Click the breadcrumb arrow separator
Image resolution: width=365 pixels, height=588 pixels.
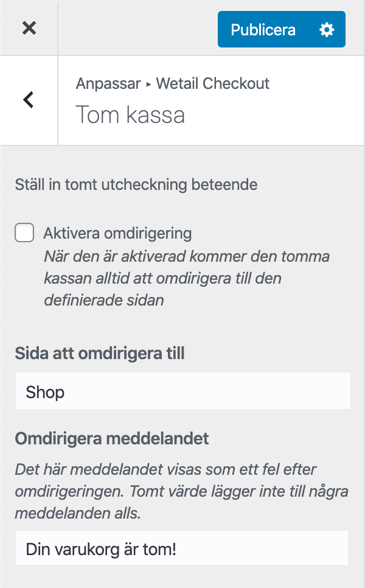(x=148, y=85)
